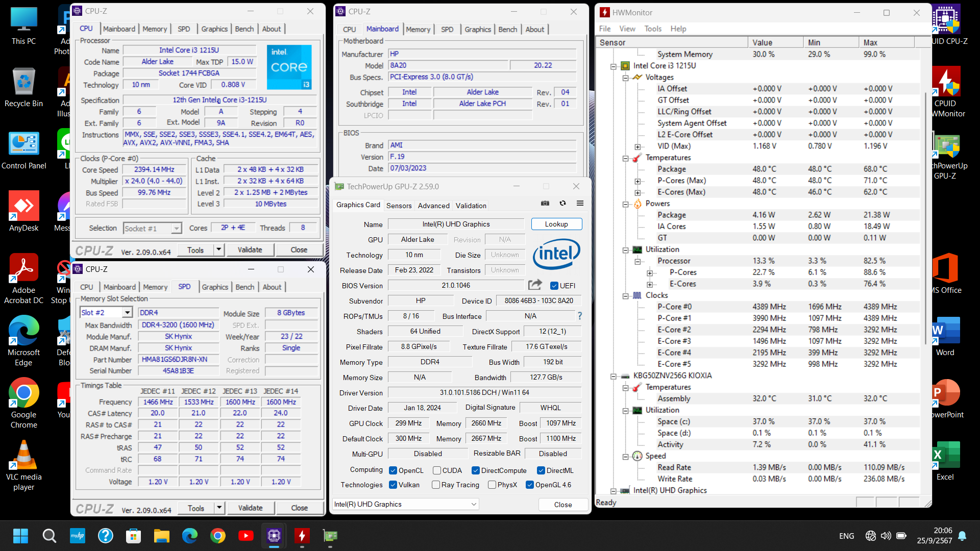
Task: Toggle the DirectCompute checkbox
Action: coord(476,470)
